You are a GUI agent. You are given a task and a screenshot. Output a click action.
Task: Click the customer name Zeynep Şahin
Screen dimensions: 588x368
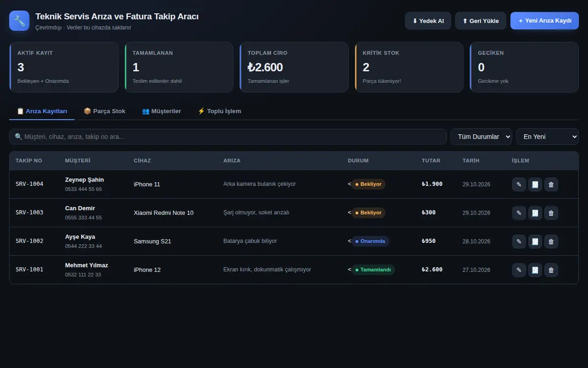point(84,180)
